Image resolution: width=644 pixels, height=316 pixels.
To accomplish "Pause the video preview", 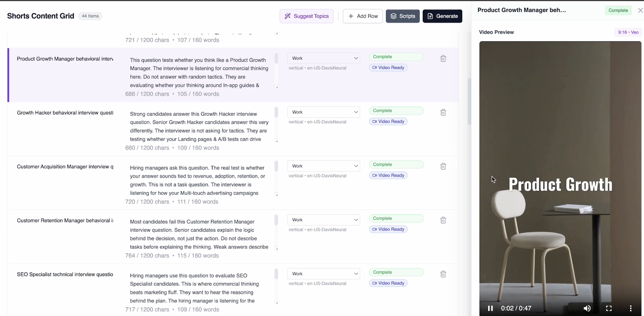I will point(490,308).
